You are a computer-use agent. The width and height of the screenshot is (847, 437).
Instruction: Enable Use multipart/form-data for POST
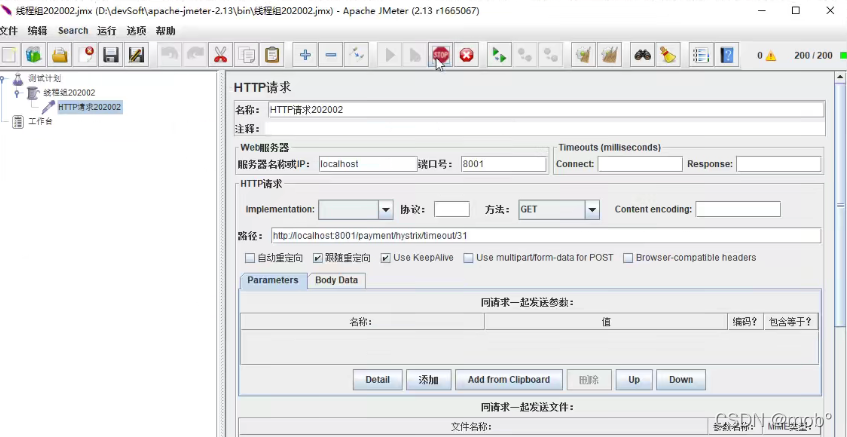point(468,258)
